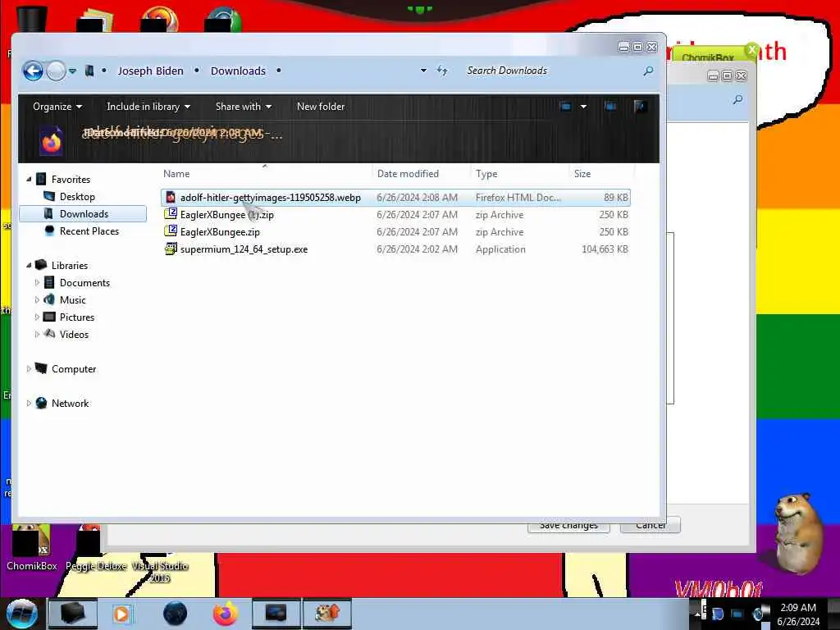The width and height of the screenshot is (840, 630).
Task: Click the 250 KB size of EaglerXBungee (1).zip
Action: point(614,215)
